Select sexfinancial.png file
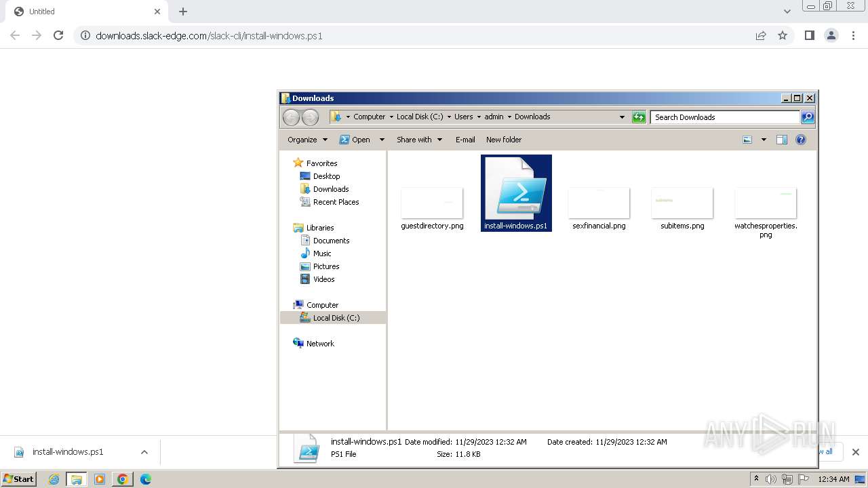868x488 pixels. tap(599, 208)
